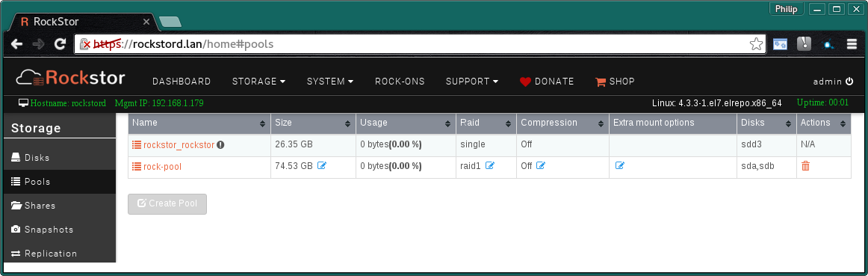Click the Create Pool button

pyautogui.click(x=167, y=204)
